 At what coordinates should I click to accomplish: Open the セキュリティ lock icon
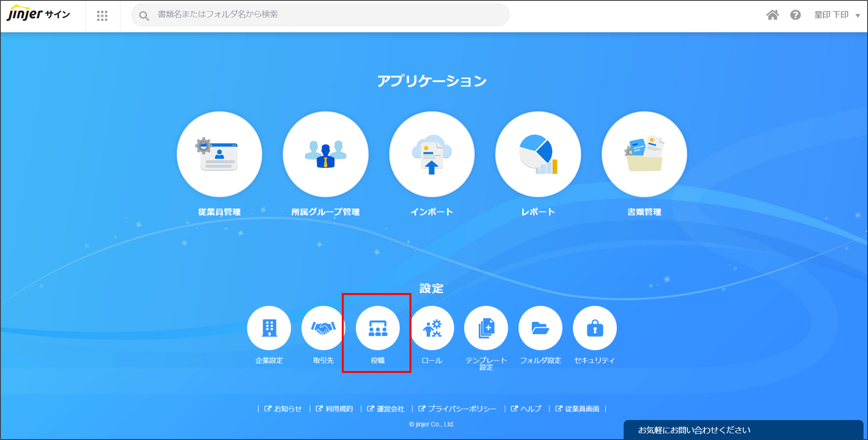pyautogui.click(x=595, y=328)
